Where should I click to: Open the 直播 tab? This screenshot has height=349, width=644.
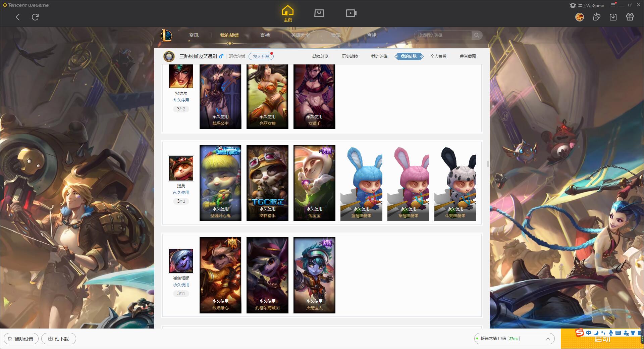tap(265, 35)
